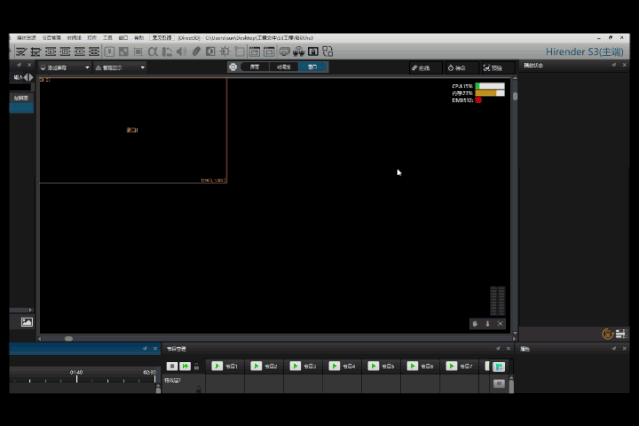Click the sliders settings icon at the lower right
The width and height of the screenshot is (639, 426).
coord(621,334)
